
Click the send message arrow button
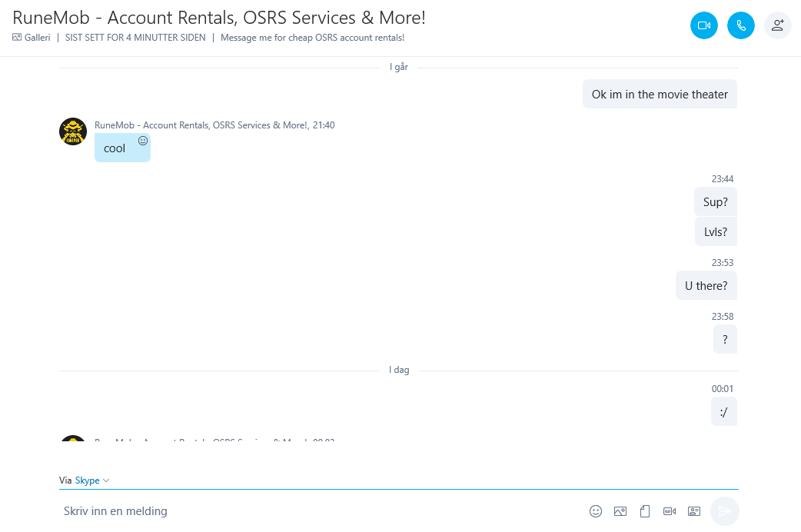point(724,511)
